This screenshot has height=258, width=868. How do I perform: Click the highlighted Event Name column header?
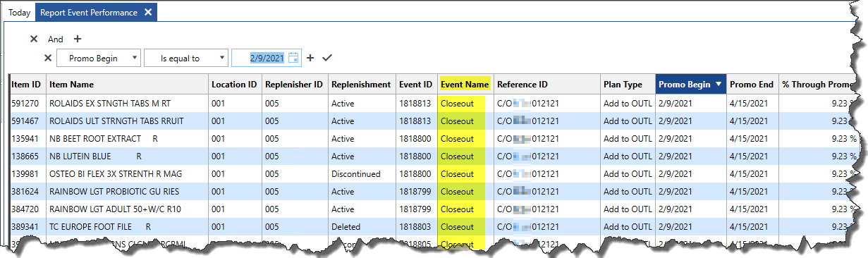[x=465, y=85]
